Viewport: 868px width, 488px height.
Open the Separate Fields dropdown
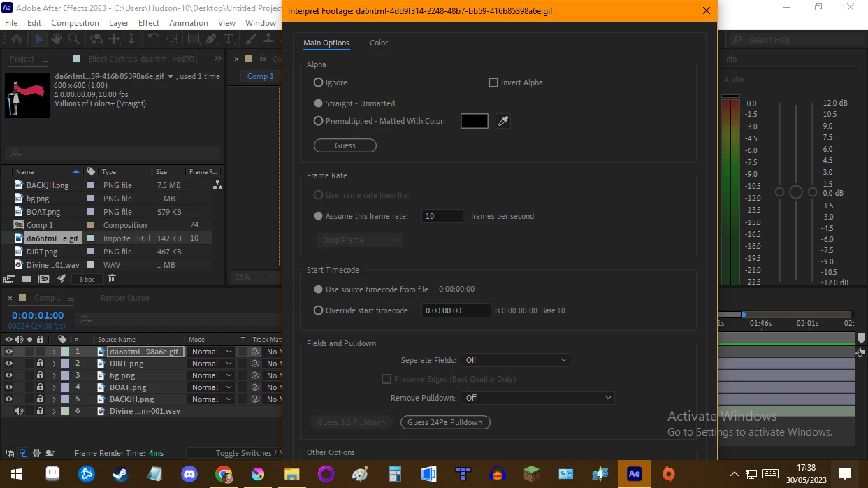point(515,360)
